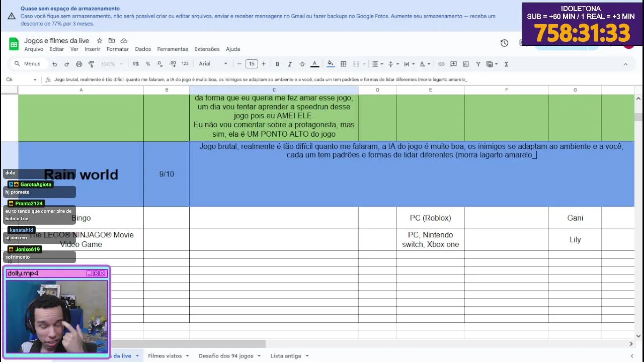Open horizontal align dropdown
644x362 pixels.
(x=377, y=64)
